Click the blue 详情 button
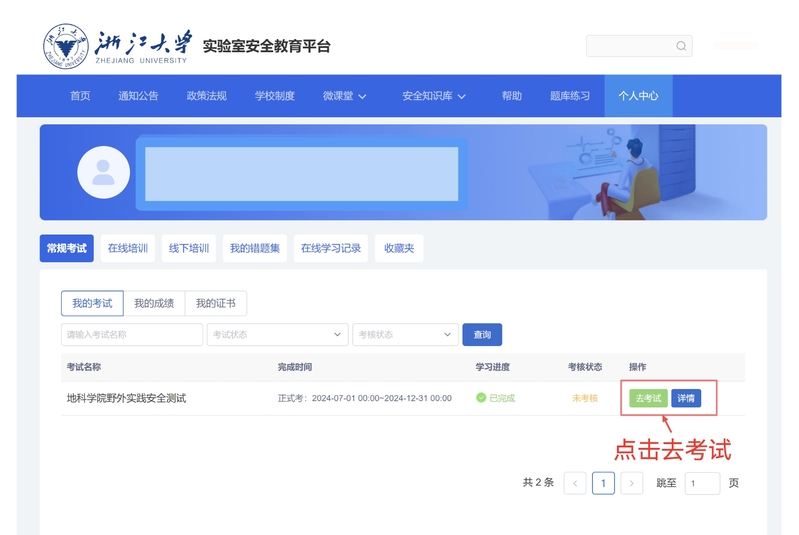The width and height of the screenshot is (799, 535). (x=686, y=398)
